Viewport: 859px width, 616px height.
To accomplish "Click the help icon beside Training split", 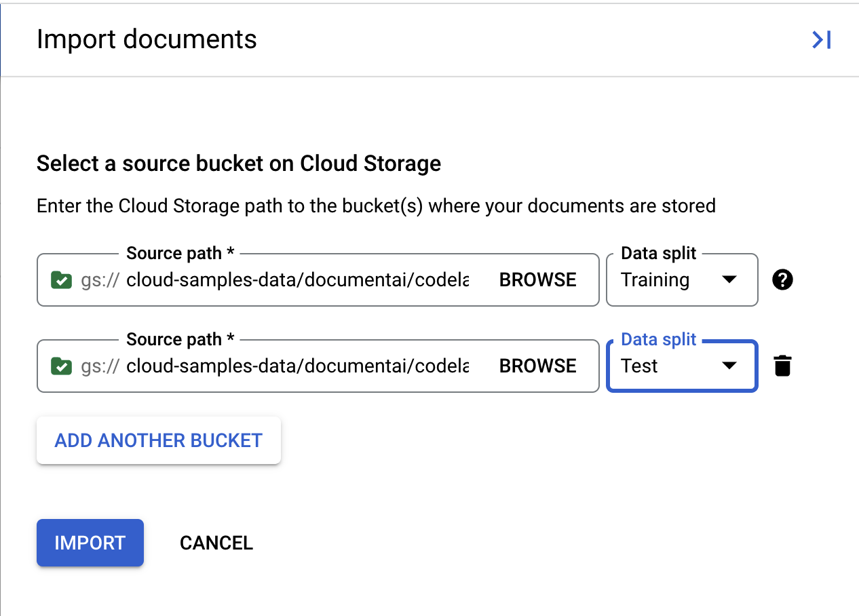I will pyautogui.click(x=782, y=280).
